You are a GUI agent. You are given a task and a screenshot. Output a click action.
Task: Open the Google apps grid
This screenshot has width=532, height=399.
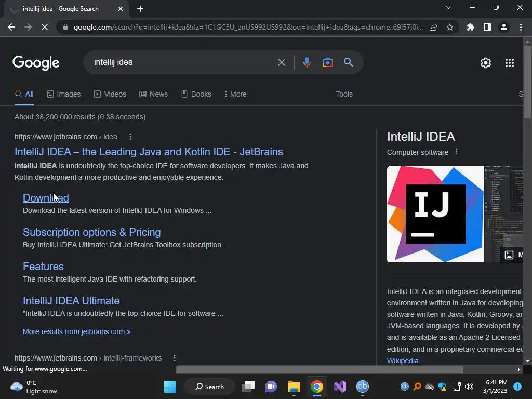509,63
